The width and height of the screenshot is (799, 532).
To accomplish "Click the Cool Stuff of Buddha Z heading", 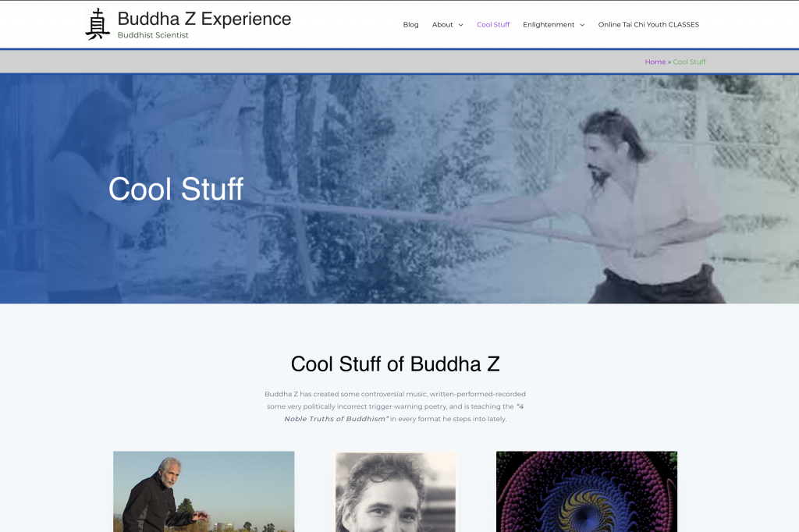I will pos(396,364).
